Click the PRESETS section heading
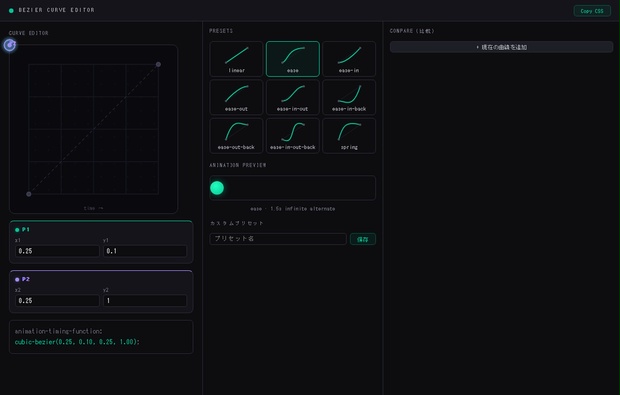 (221, 31)
